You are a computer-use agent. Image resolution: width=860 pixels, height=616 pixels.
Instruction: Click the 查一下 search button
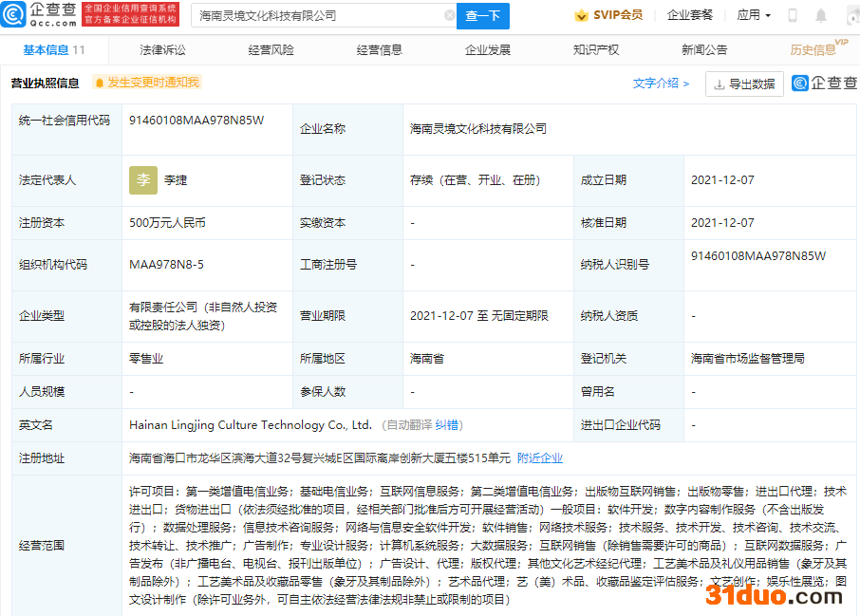coord(483,16)
